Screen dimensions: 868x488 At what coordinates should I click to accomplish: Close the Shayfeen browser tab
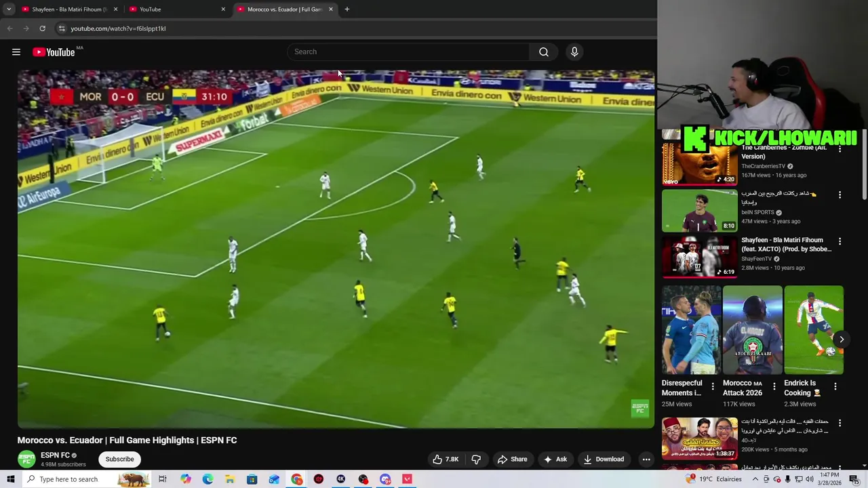coord(115,9)
